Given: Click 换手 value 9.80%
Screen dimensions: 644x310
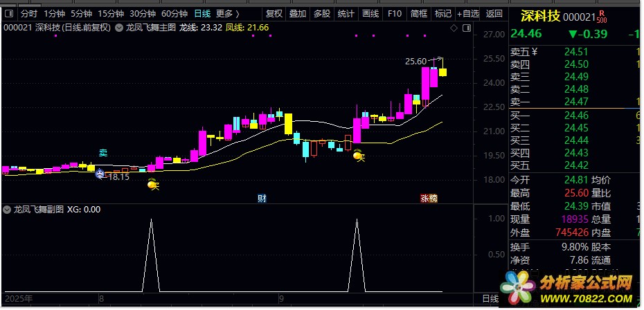Looking at the screenshot, I should 575,247.
